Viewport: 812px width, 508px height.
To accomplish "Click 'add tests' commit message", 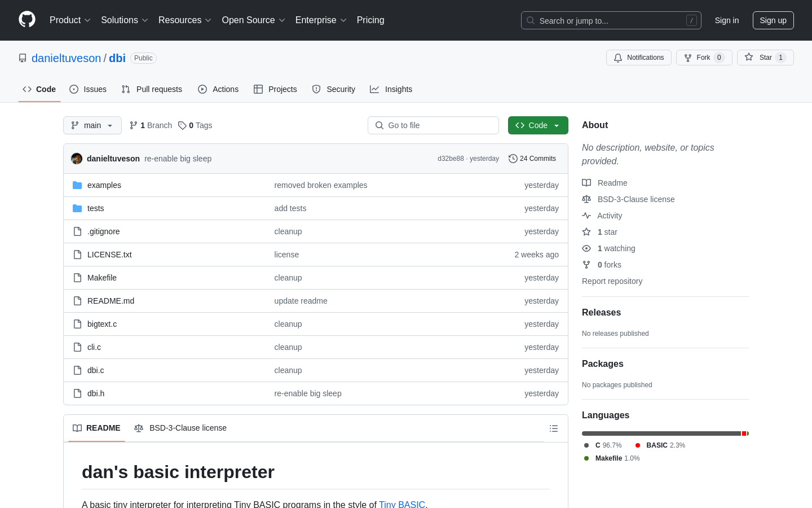I will (x=290, y=208).
